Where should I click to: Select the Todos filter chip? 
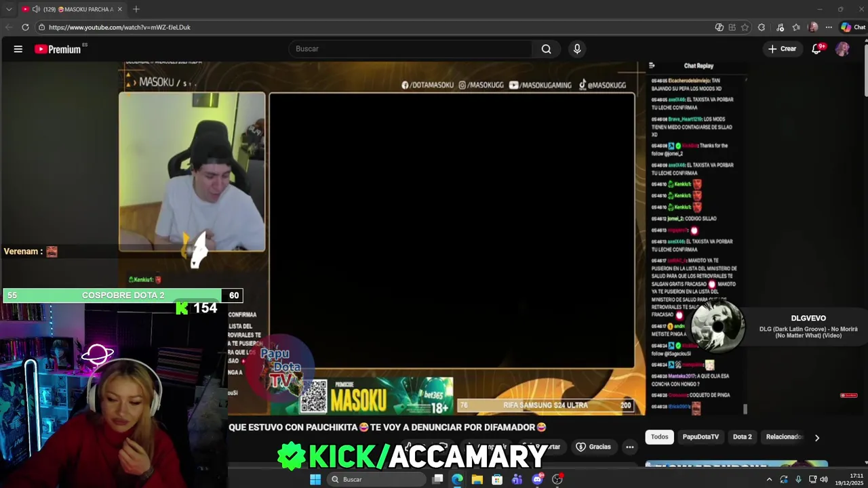pyautogui.click(x=660, y=437)
